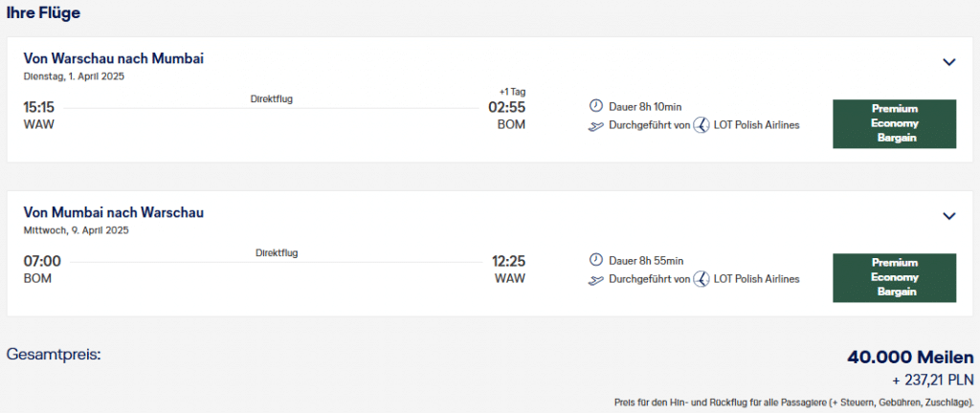Click the "+1 Tag" indicator on the outbound flight

pyautogui.click(x=512, y=92)
